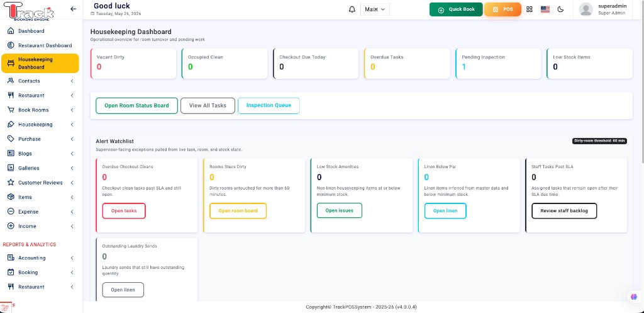Expand the Housekeeping submenu chevron
The height and width of the screenshot is (313, 644).
[x=72, y=125]
